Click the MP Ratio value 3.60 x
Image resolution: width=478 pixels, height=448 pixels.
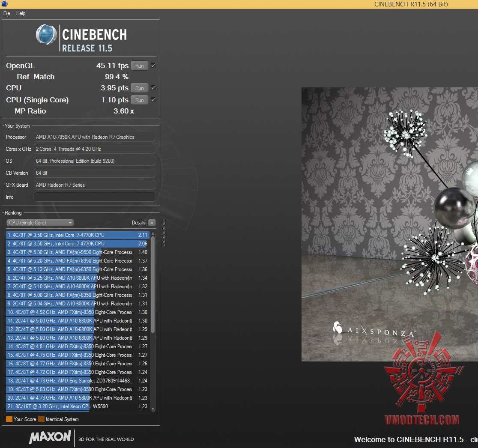pos(124,111)
